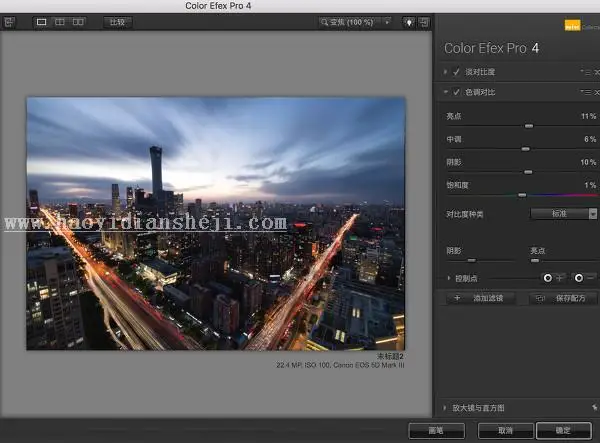Click the 饱和度 value 1%
This screenshot has width=600, height=443.
tap(590, 185)
